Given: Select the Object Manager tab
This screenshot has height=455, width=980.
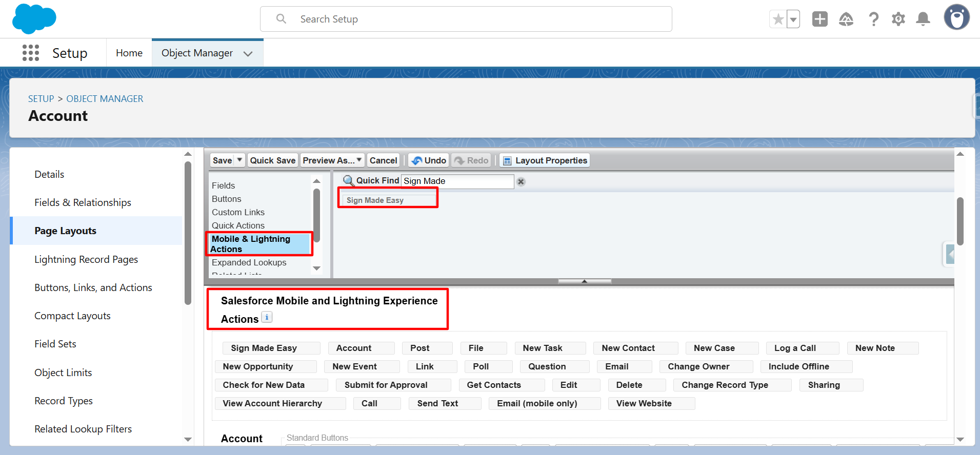Looking at the screenshot, I should tap(197, 53).
